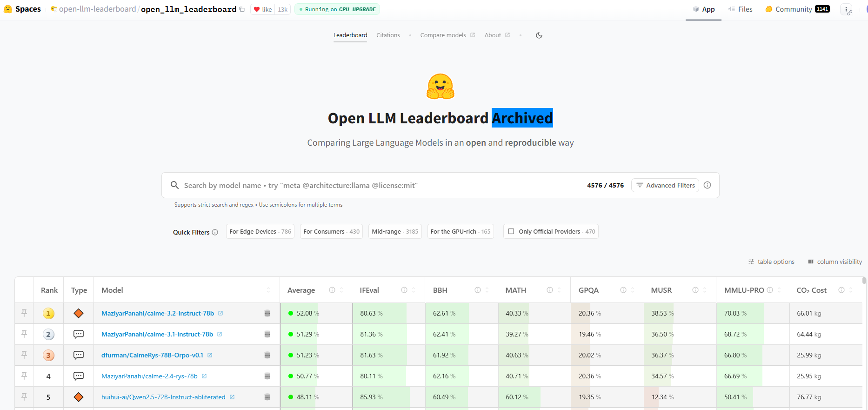Screen dimensions: 868x410
Task: Open external link icon for CalmeRys-78B-Orpo-v0.1
Action: tap(210, 355)
